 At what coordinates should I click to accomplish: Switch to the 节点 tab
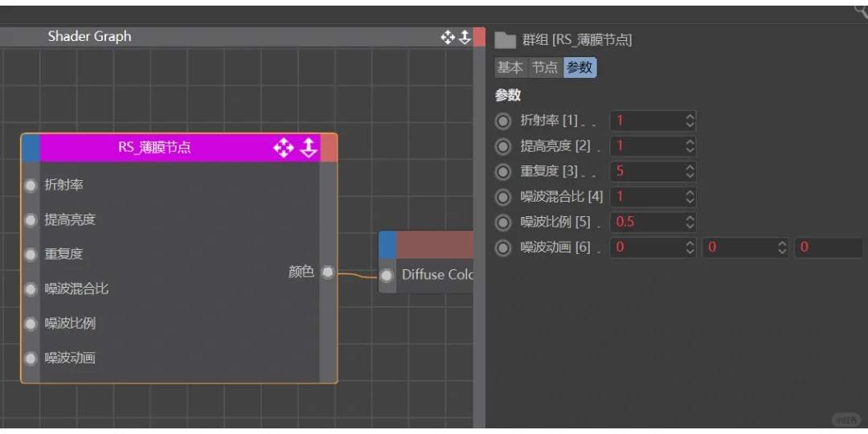[545, 68]
